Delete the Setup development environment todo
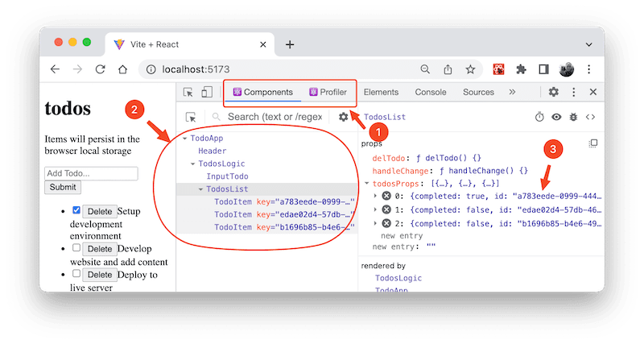The width and height of the screenshot is (644, 344). click(x=100, y=211)
